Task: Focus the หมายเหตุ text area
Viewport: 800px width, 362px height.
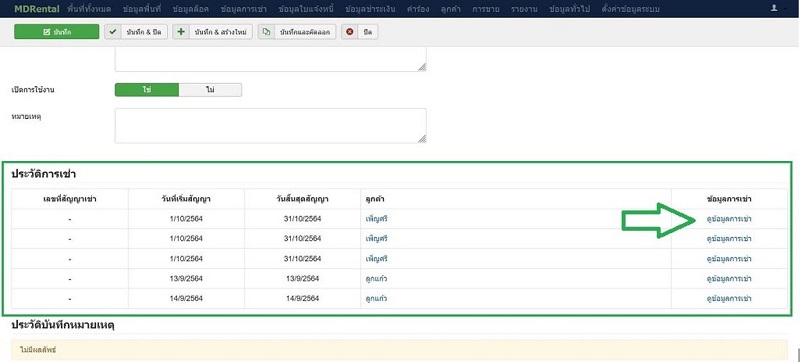Action: (270, 125)
